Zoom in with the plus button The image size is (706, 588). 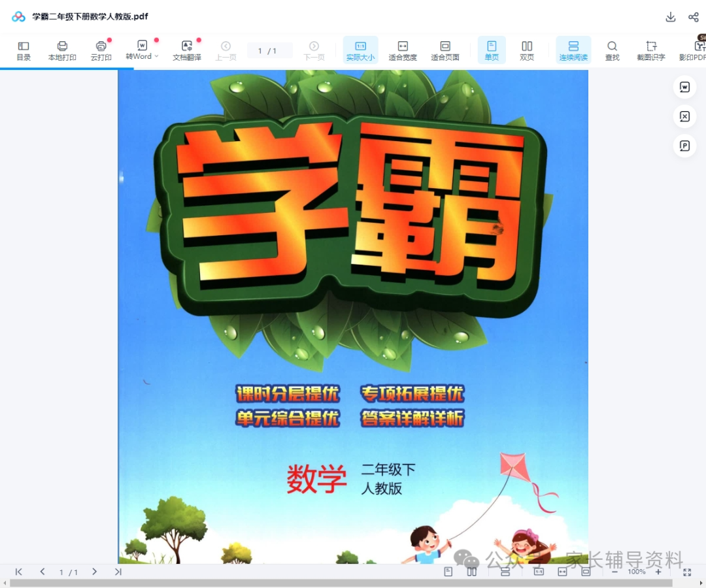[658, 572]
